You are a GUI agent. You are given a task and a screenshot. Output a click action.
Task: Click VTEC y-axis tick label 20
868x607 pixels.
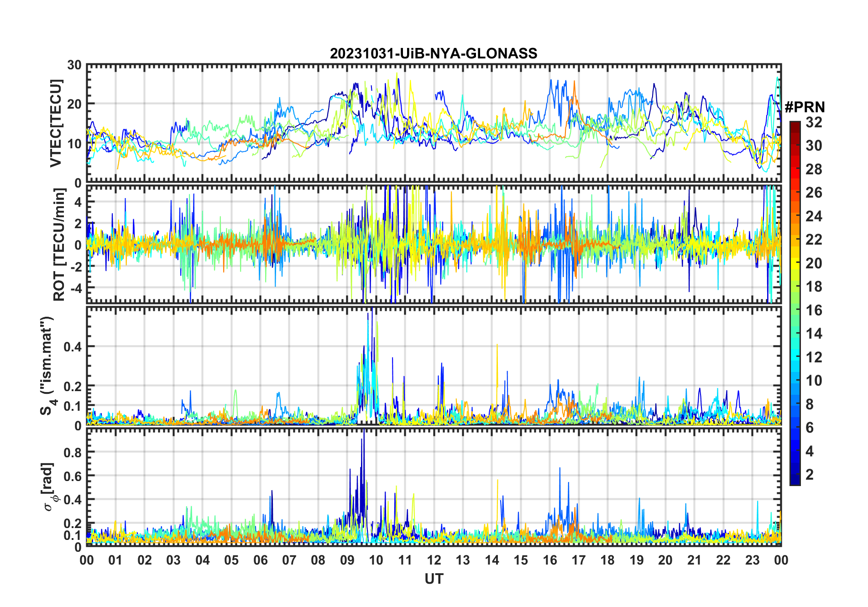(74, 104)
